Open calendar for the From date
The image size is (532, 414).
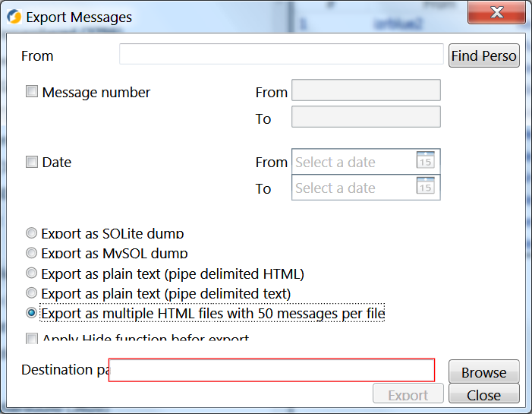(x=426, y=161)
